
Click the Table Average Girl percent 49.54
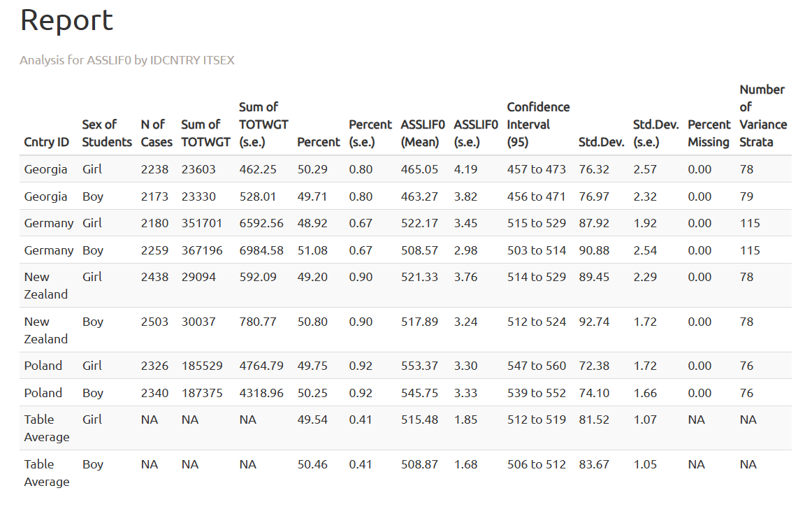point(312,420)
